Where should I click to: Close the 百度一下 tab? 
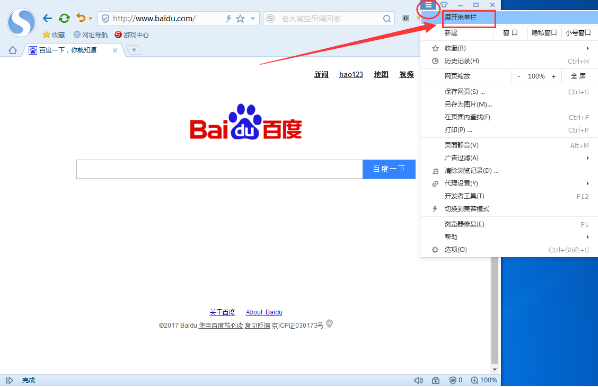[x=115, y=50]
